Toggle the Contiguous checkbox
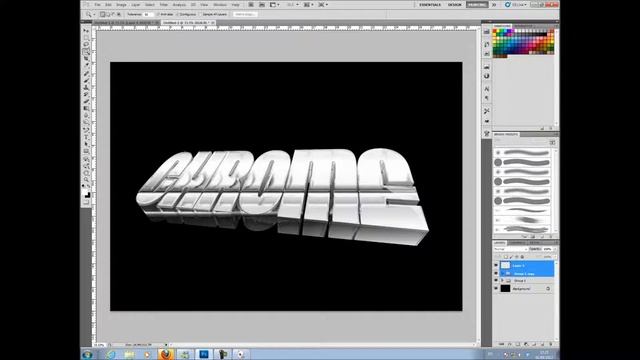This screenshot has width=640, height=360. [178, 14]
